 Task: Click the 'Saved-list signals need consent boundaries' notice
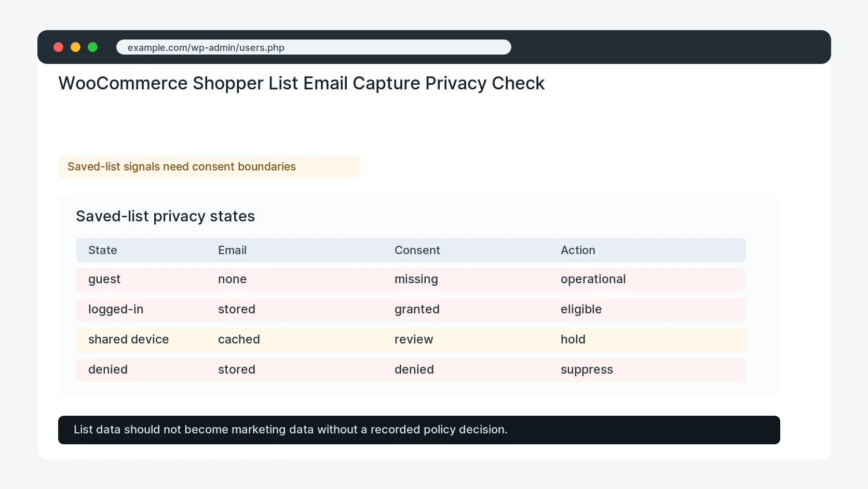coord(209,167)
